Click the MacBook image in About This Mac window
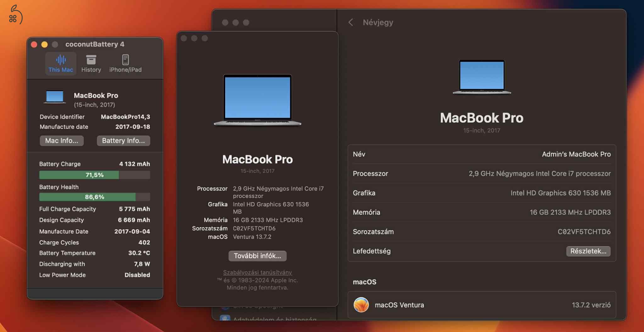 pos(258,100)
